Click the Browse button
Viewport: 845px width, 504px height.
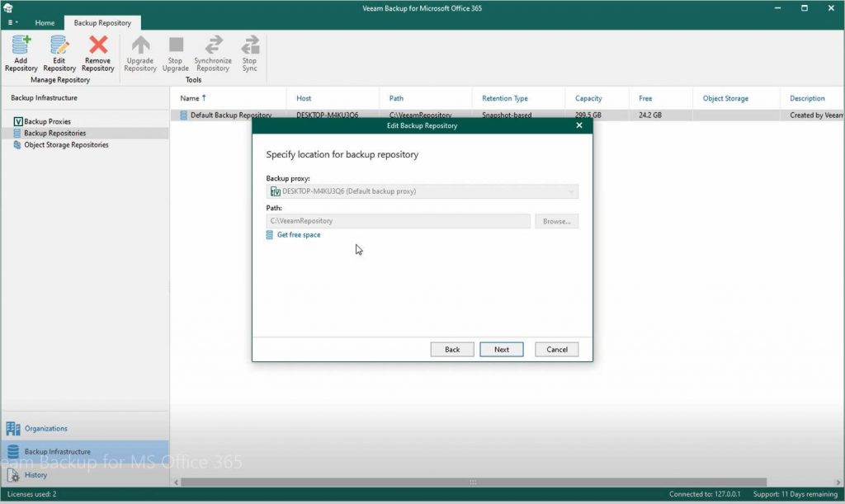click(557, 221)
